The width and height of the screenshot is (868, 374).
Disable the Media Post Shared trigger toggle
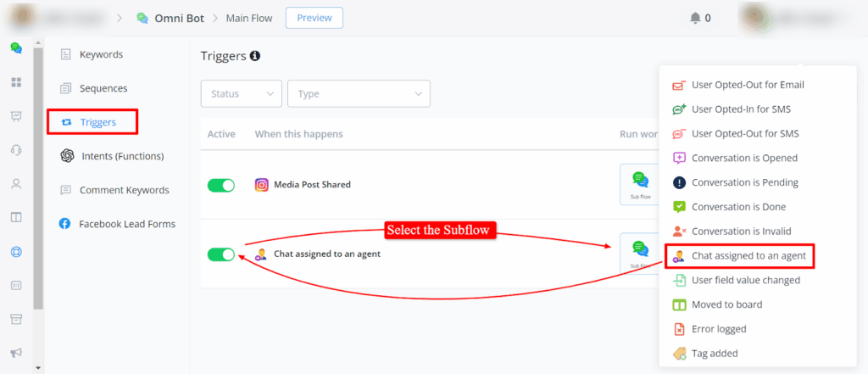(x=221, y=185)
